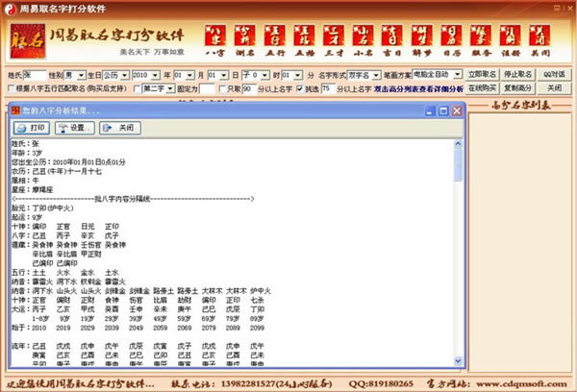
Task: Expand the 名字形式 name format dropdown
Action: tap(362, 73)
